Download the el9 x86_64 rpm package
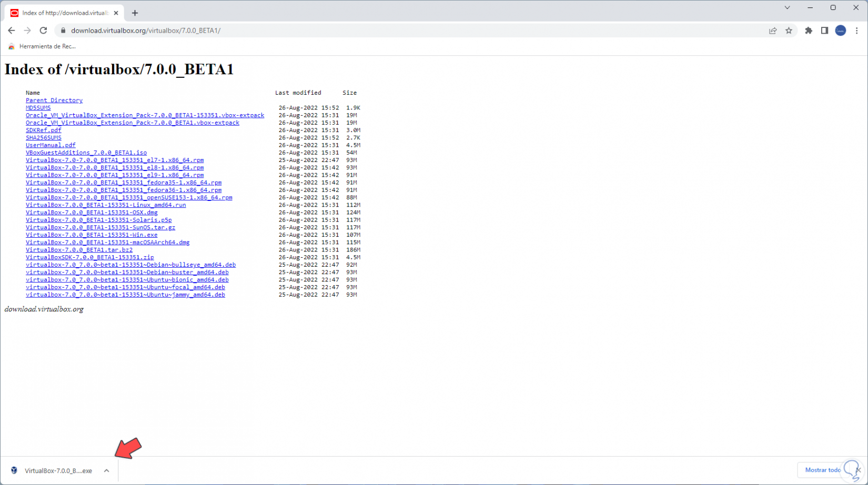868x485 pixels. [x=115, y=175]
